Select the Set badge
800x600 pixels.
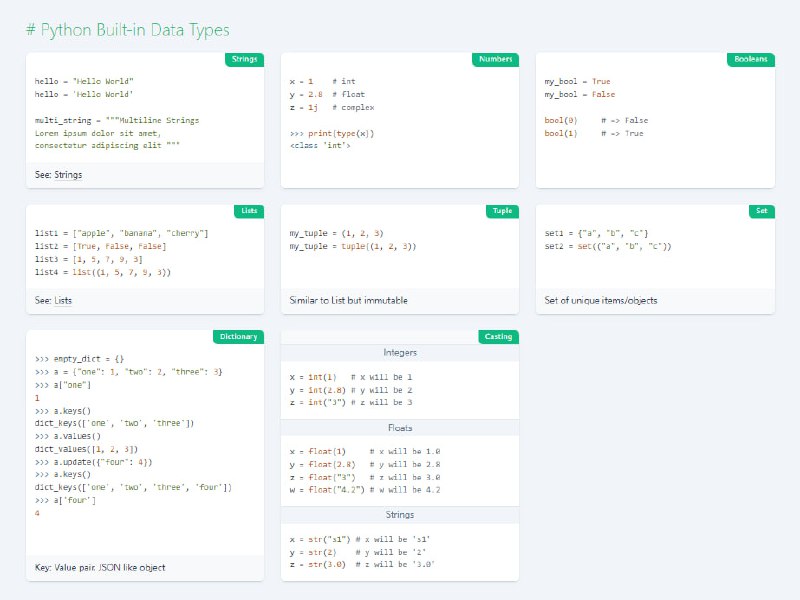[x=761, y=211]
